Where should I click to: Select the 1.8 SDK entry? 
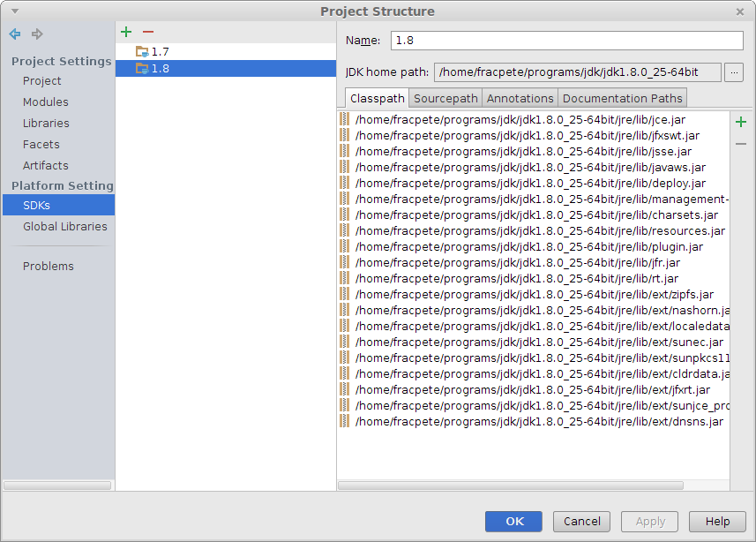[159, 69]
